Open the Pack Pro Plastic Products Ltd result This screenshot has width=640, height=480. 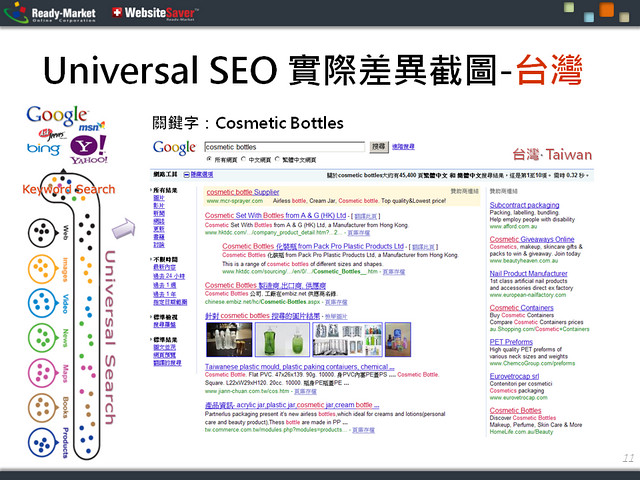point(313,246)
